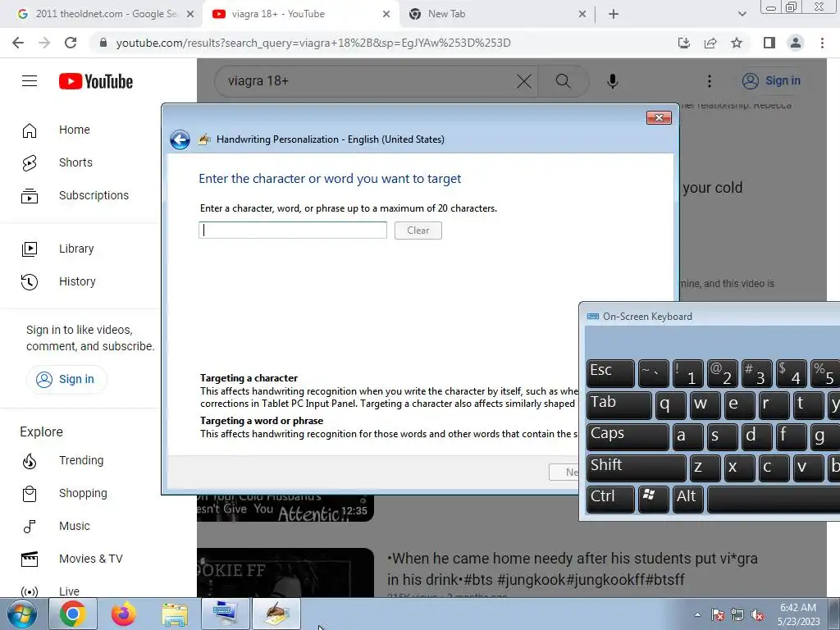Viewport: 840px width, 630px height.
Task: Open video titled When he came home needy
Action: tap(572, 569)
